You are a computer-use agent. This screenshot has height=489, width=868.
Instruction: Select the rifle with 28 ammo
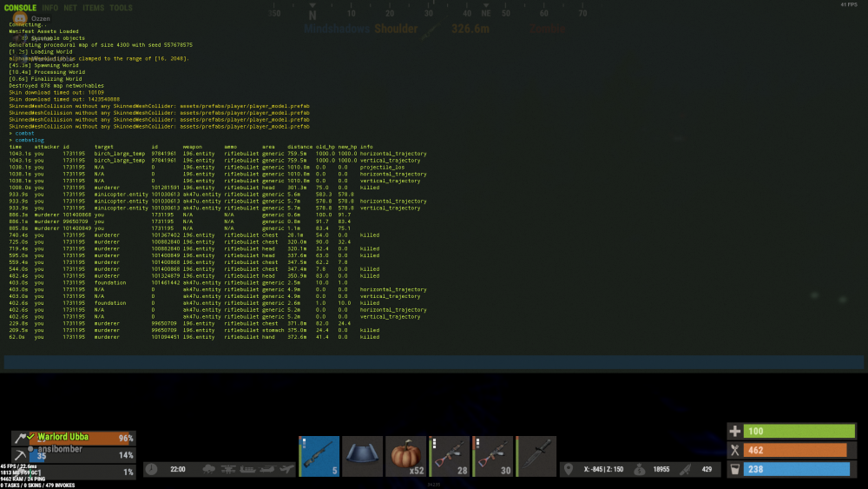(x=450, y=456)
